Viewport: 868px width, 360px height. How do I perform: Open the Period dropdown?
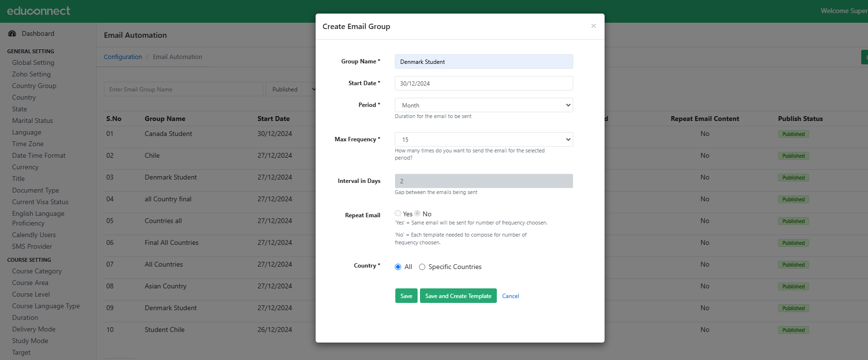click(483, 105)
